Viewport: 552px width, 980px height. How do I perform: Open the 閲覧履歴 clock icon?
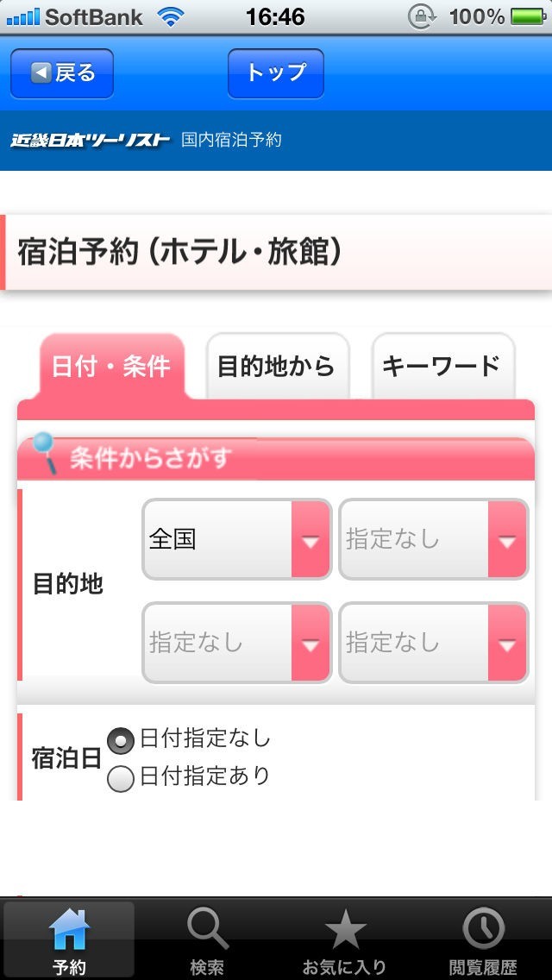(483, 931)
